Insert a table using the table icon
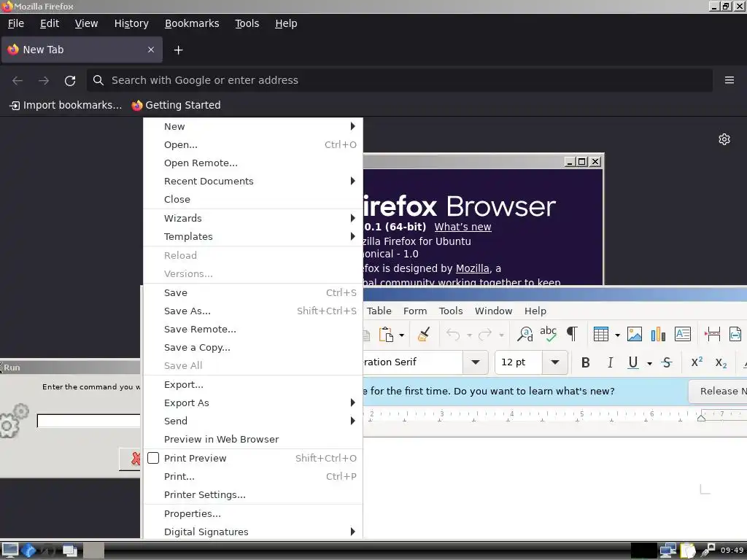The image size is (747, 560). click(601, 334)
